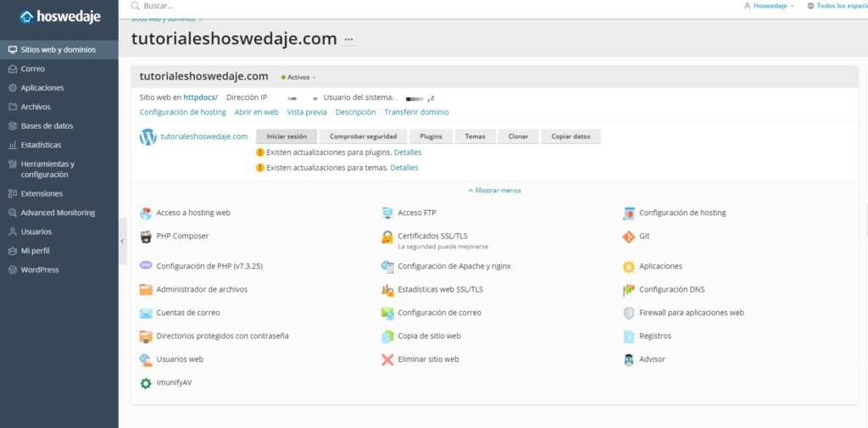Open Mi perfil in the sidebar
Viewport: 868px width, 428px height.
point(58,251)
